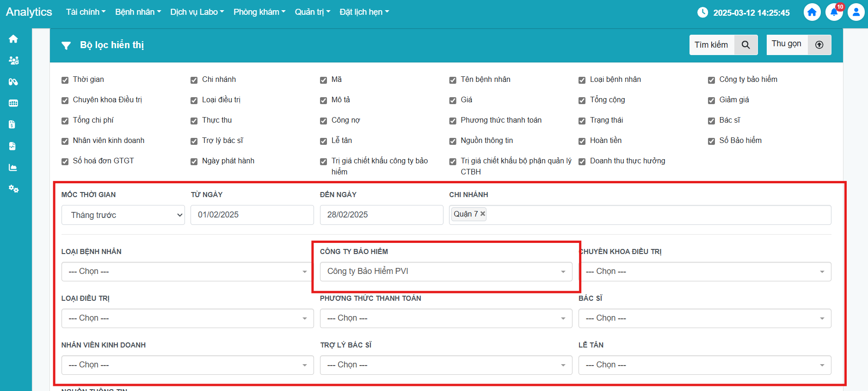Uncheck the Thời gian column checkbox

coord(65,80)
